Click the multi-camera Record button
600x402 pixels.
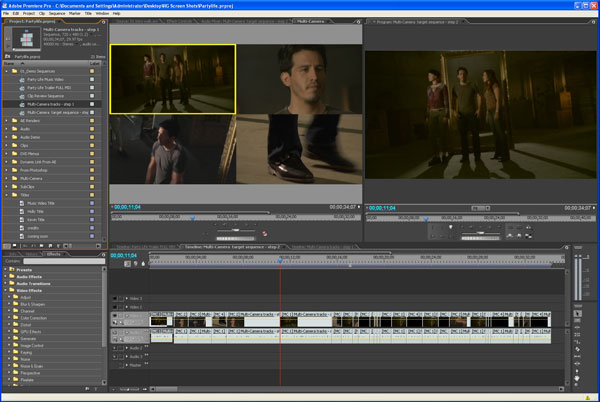[x=264, y=233]
